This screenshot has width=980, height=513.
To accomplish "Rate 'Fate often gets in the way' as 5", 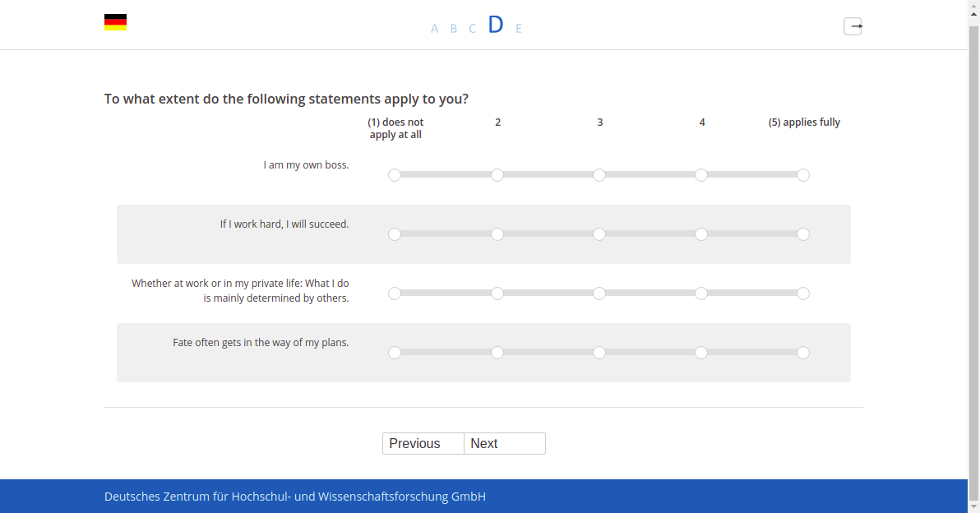I will click(803, 353).
